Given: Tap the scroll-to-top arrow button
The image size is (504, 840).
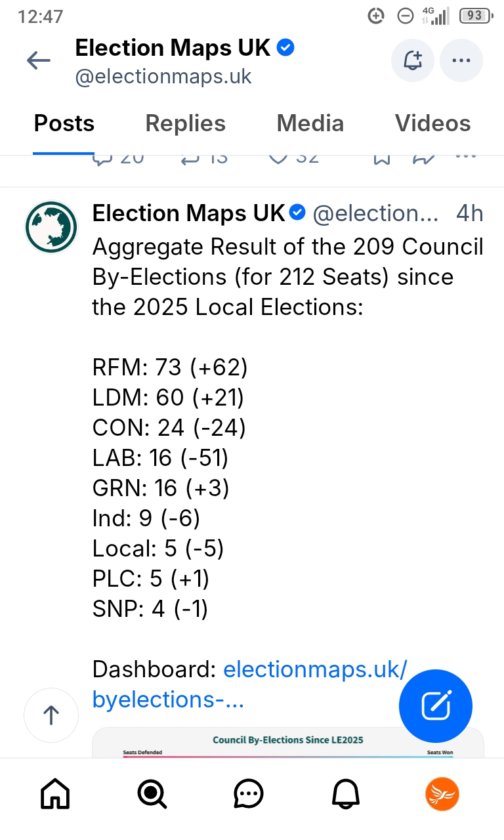Looking at the screenshot, I should coord(51,715).
